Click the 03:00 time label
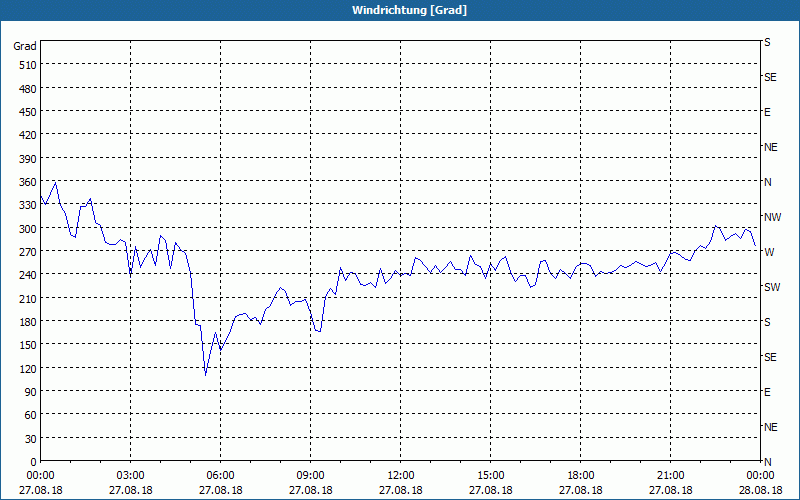Screen dimensions: 800x500 (x=131, y=476)
